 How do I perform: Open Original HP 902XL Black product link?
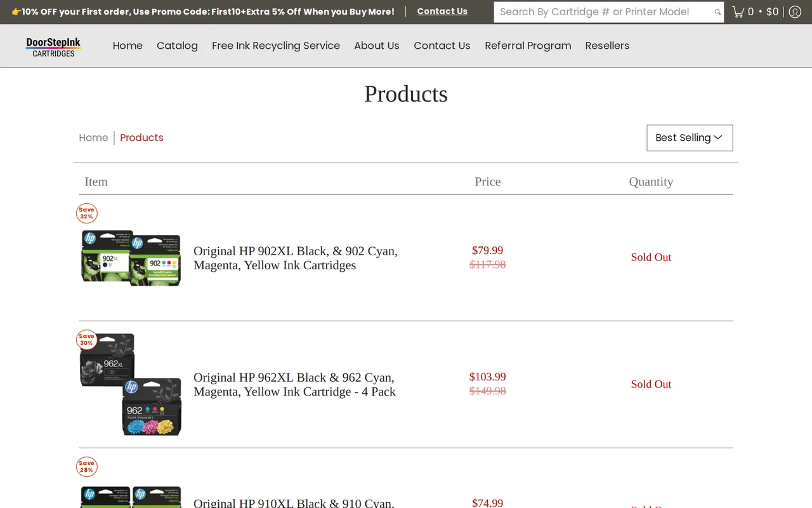(x=296, y=258)
